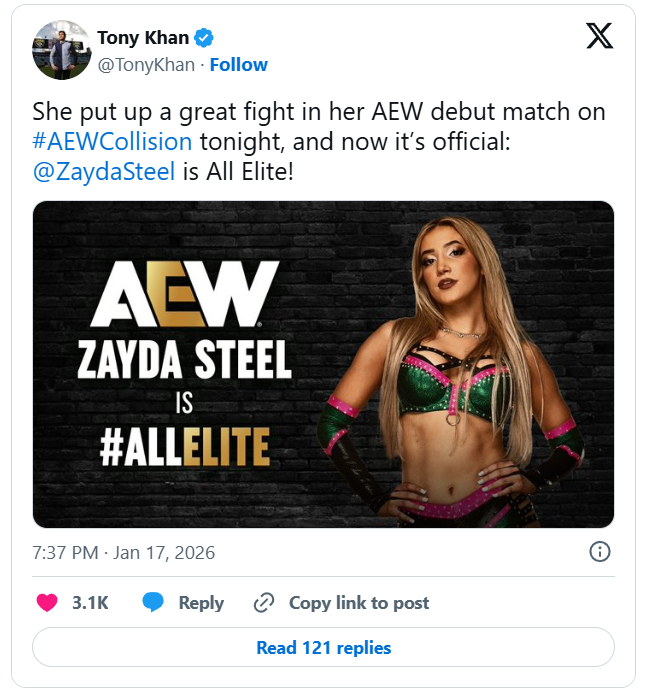Click the 3.1K likes count
The image size is (646, 696).
point(90,603)
